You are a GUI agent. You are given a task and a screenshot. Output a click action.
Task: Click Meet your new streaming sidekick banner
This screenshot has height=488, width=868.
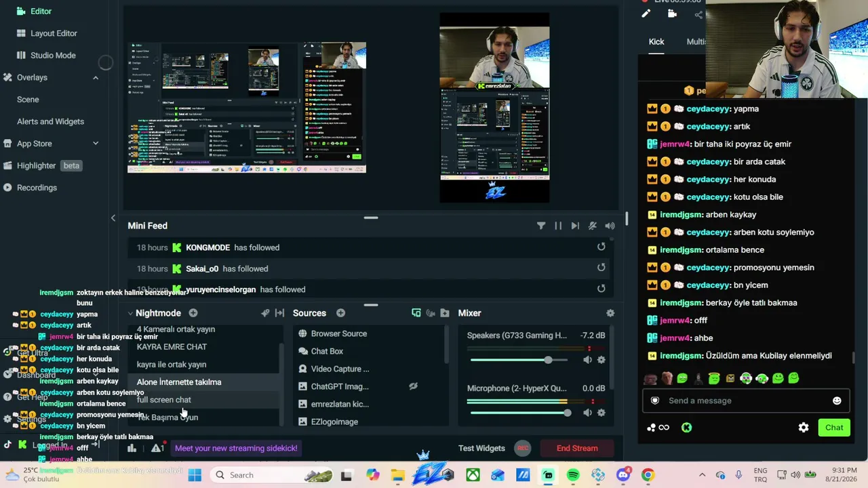[236, 448]
